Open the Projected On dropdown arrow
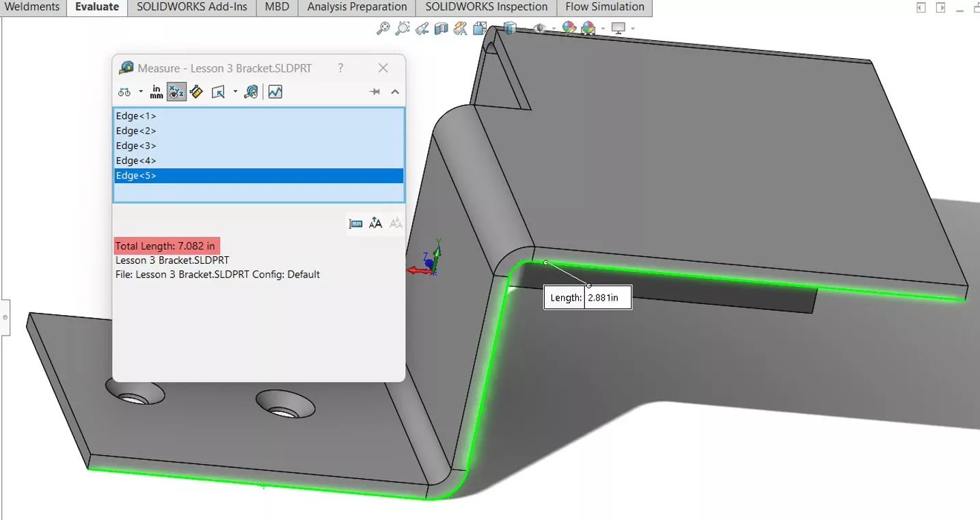 (x=235, y=92)
